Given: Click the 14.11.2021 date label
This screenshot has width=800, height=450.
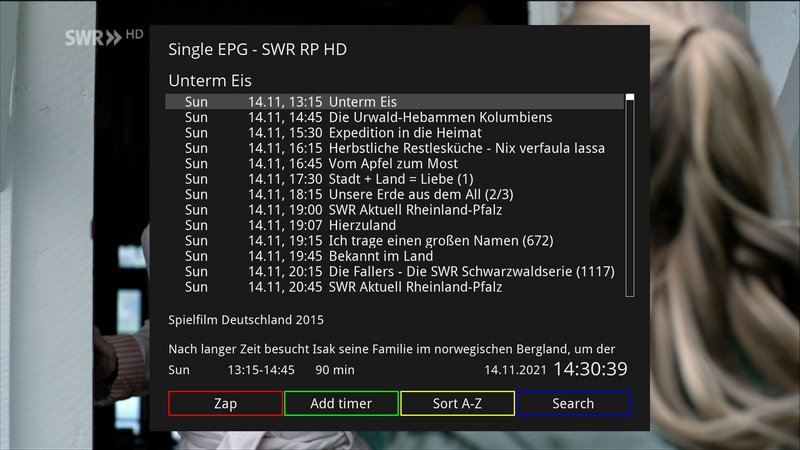Looking at the screenshot, I should pos(515,370).
